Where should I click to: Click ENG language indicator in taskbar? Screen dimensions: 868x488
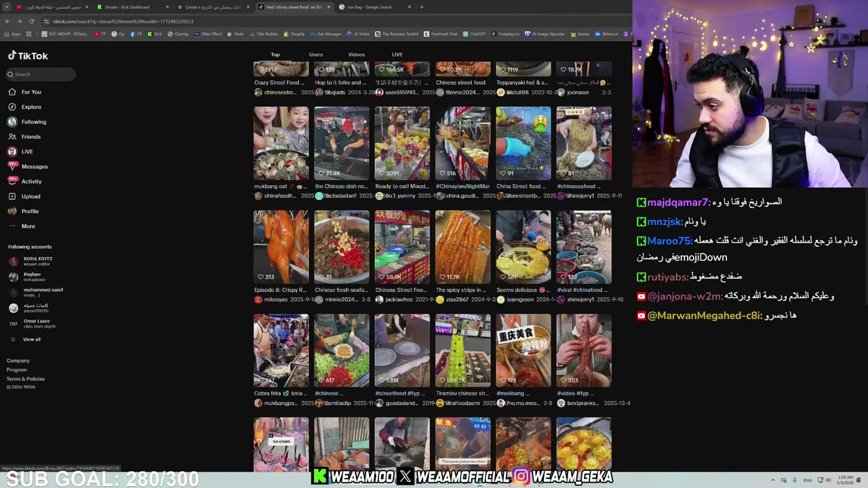[x=808, y=480]
